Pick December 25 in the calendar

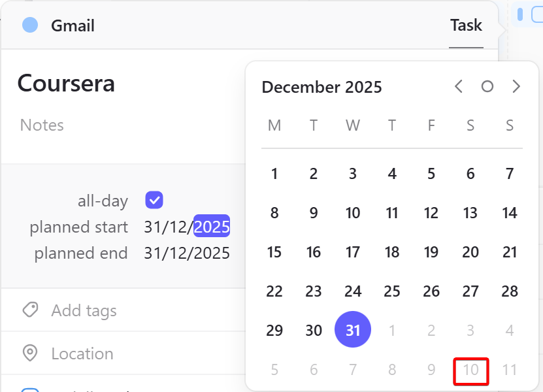click(392, 291)
